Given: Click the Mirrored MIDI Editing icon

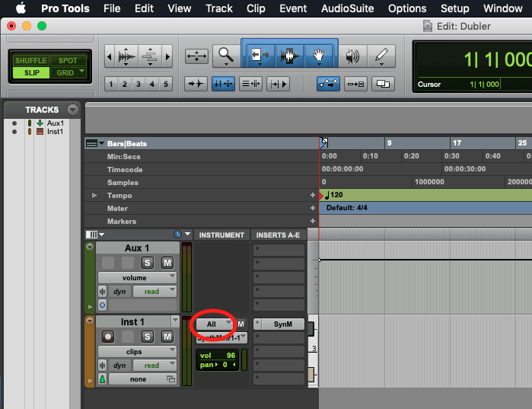Looking at the screenshot, I should coord(355,84).
